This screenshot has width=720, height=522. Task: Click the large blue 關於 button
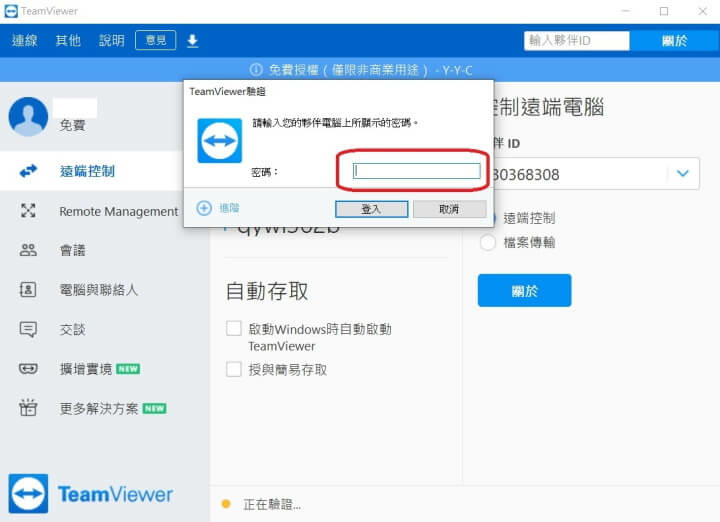[x=524, y=291]
